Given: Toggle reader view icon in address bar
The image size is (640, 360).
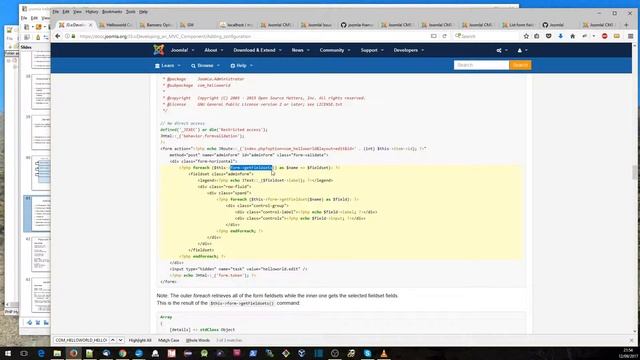Looking at the screenshot, I should pyautogui.click(x=433, y=36).
